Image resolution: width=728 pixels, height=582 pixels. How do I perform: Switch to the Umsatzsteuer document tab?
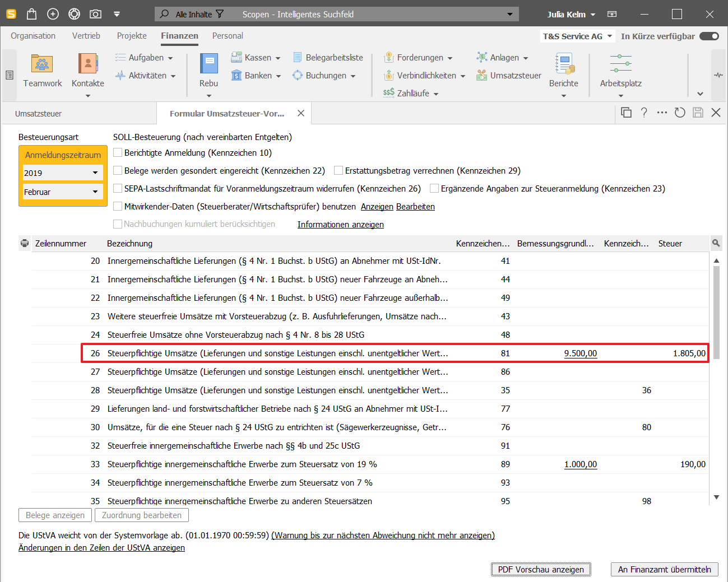point(78,113)
